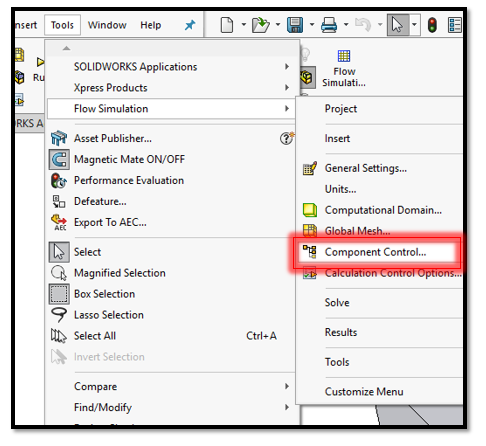Click the Computational Domain cube icon

click(310, 210)
